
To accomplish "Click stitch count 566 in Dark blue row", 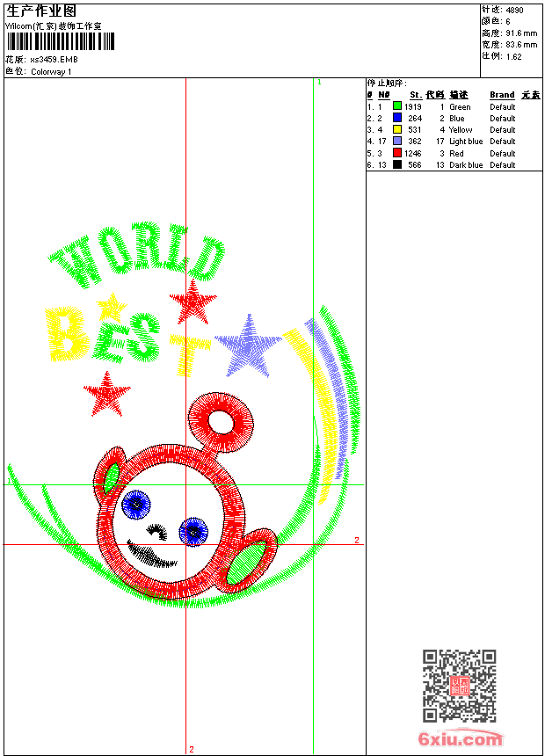I will pyautogui.click(x=415, y=165).
